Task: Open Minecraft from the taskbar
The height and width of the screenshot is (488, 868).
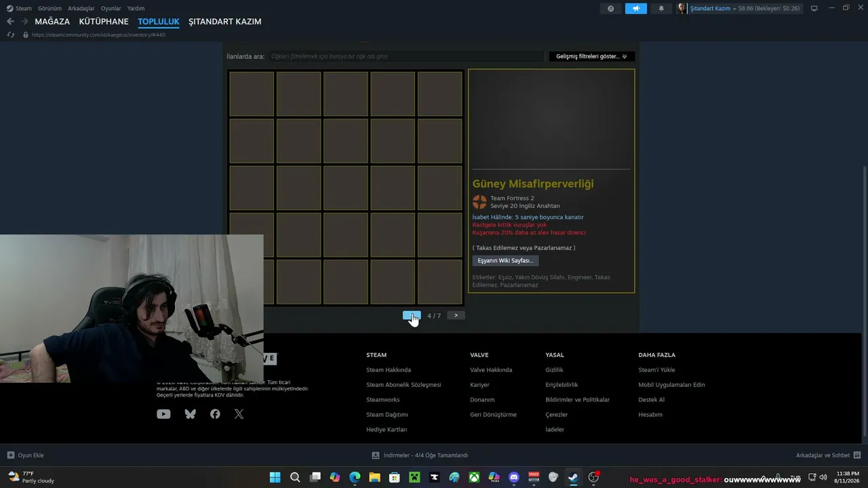Action: [x=414, y=477]
